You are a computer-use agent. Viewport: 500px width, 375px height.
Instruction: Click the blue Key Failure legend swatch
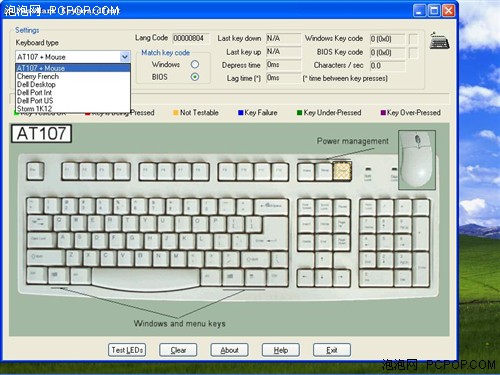240,113
